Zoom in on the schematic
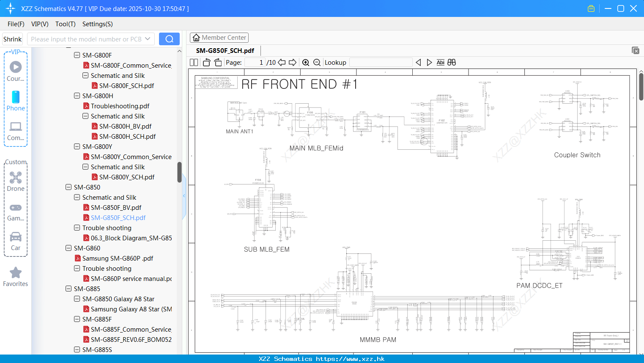The image size is (644, 363). 306,62
